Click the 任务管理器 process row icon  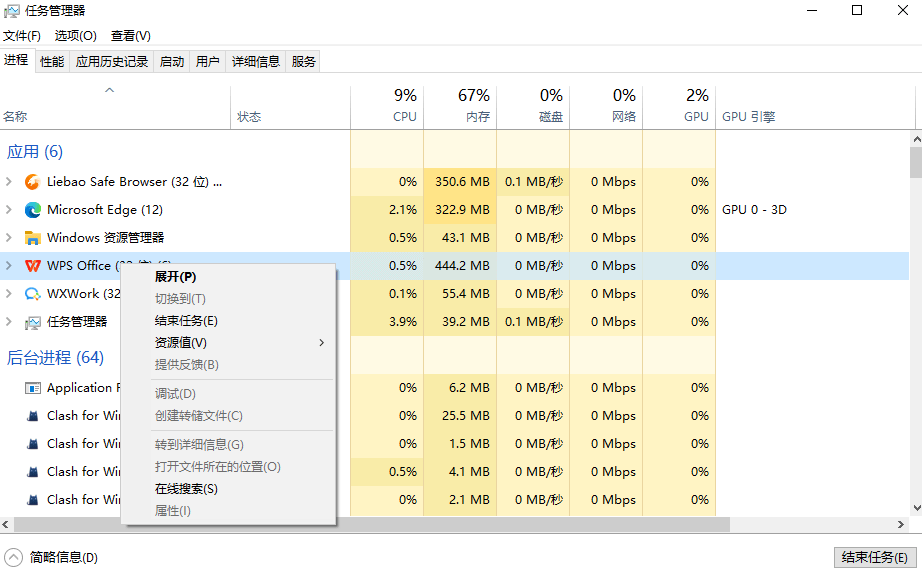[32, 322]
